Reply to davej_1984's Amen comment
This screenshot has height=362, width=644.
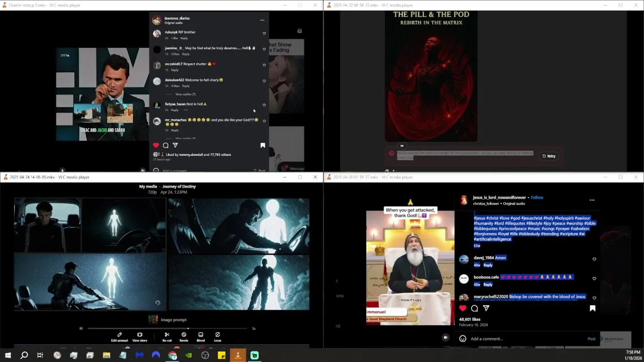point(488,265)
